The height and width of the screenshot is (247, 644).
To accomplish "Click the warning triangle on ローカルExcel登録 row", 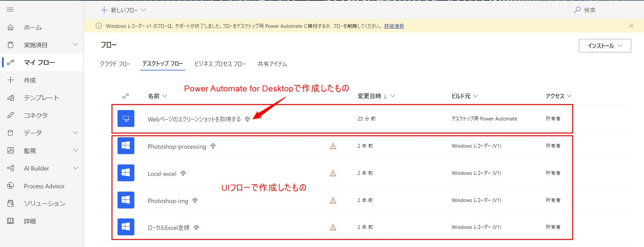I will tap(333, 227).
